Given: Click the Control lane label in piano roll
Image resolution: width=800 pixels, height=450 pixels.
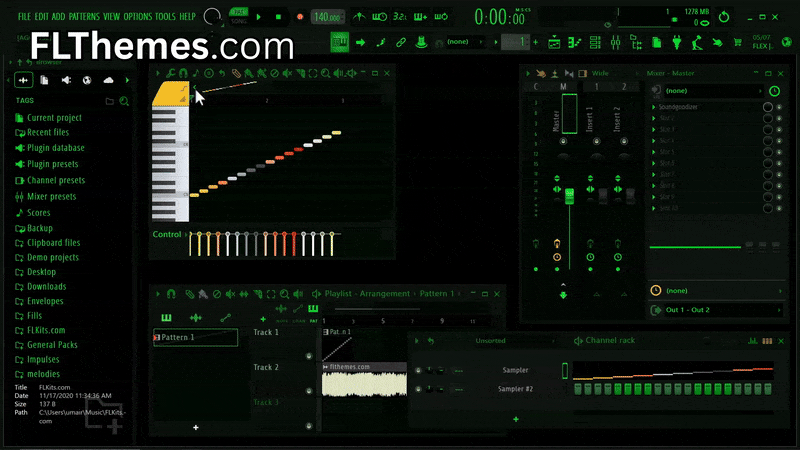Looking at the screenshot, I should coord(167,234).
